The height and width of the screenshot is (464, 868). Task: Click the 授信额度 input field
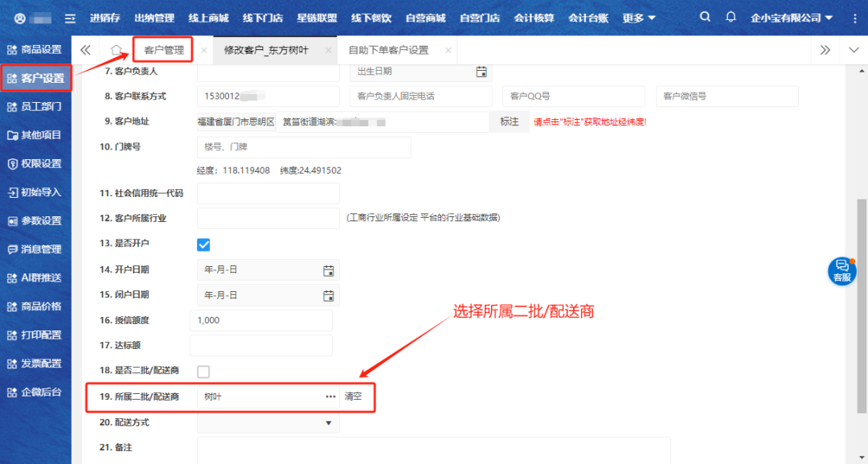click(x=260, y=320)
